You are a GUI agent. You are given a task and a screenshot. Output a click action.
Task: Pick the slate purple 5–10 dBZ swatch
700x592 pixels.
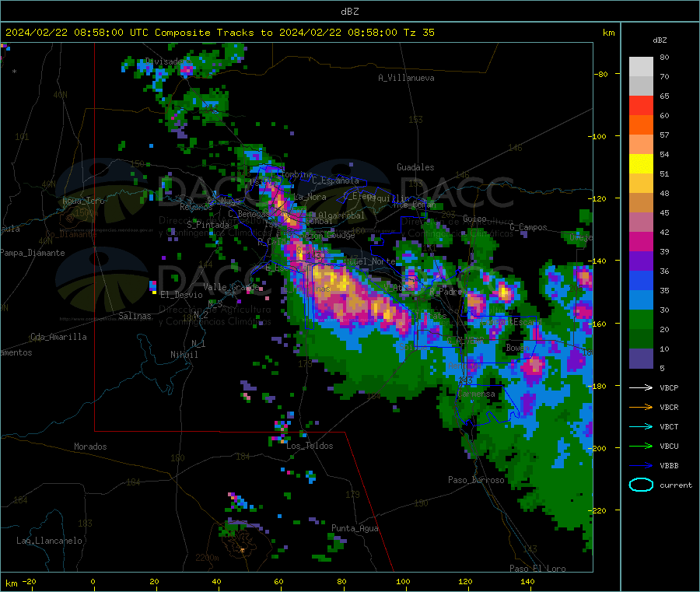[641, 359]
